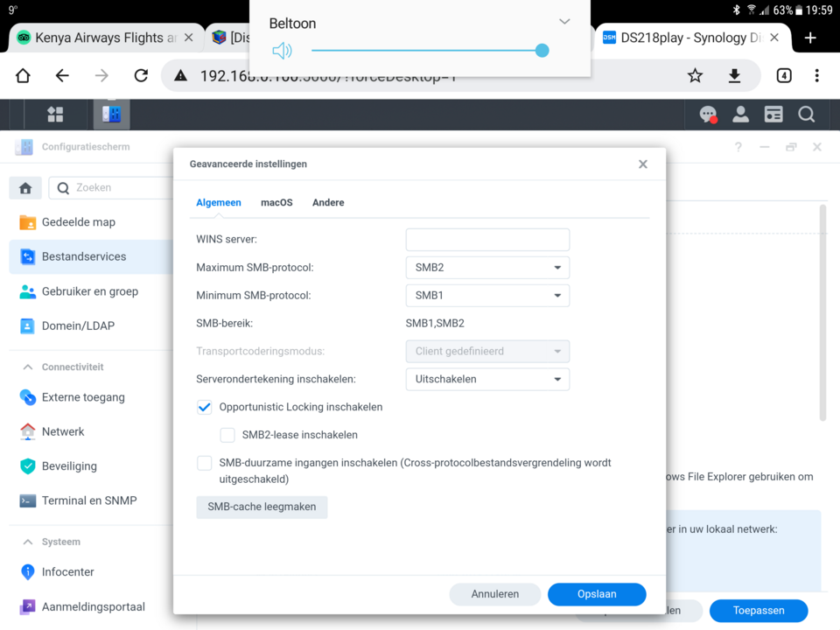This screenshot has width=840, height=630.
Task: Enable SMB-duurzame ingangen checkbox
Action: pyautogui.click(x=205, y=463)
